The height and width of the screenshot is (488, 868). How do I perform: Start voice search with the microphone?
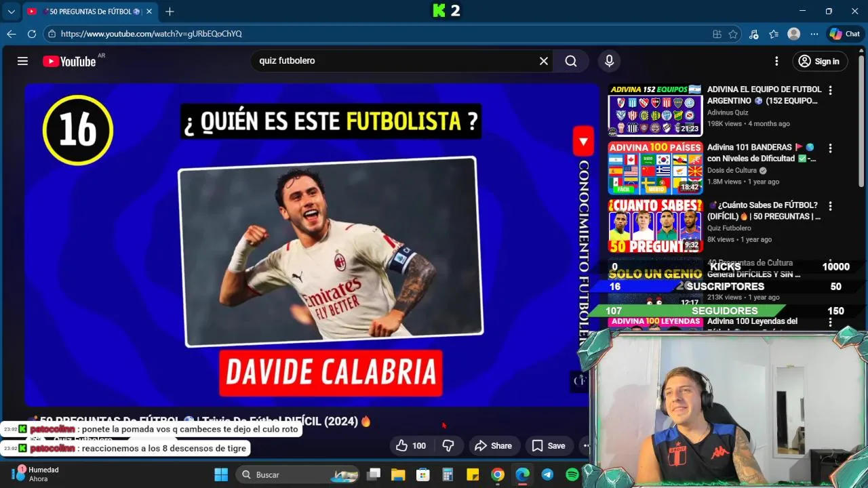click(609, 61)
